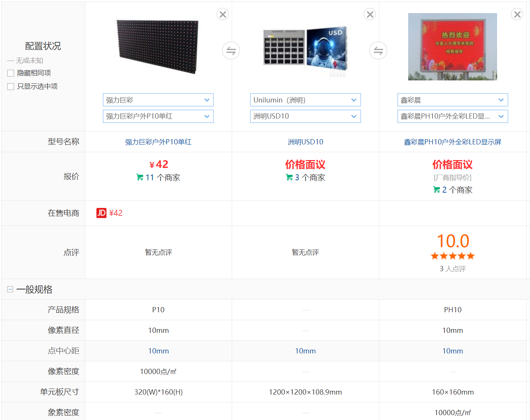This screenshot has width=530, height=420.
Task: Click the 配置状况 heading
Action: (43, 46)
